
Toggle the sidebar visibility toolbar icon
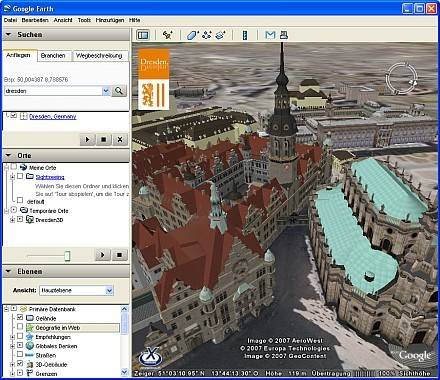click(143, 35)
